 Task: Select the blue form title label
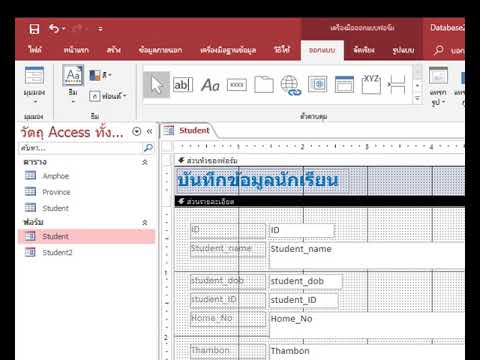click(262, 181)
